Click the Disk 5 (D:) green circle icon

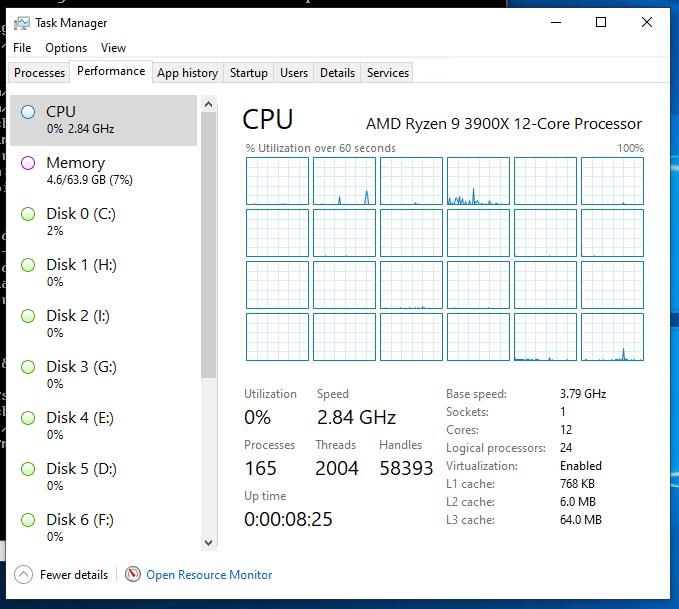[x=28, y=469]
